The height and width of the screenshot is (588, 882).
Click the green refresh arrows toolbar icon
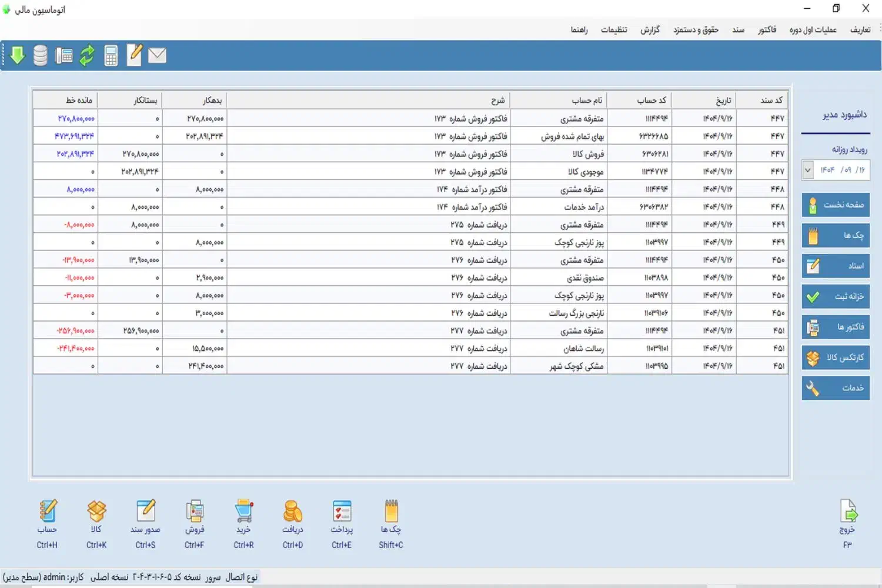point(87,55)
